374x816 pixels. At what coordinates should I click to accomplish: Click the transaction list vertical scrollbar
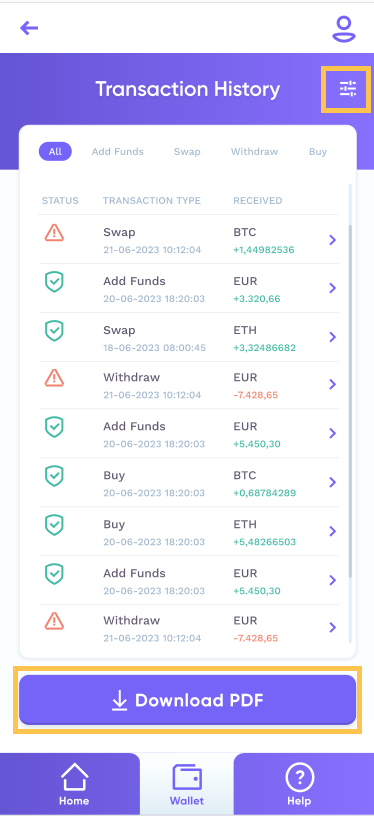(x=350, y=401)
